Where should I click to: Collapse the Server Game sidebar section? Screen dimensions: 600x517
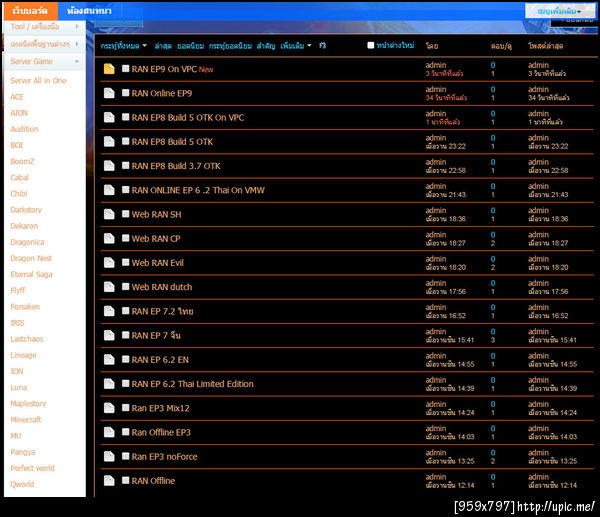44,61
